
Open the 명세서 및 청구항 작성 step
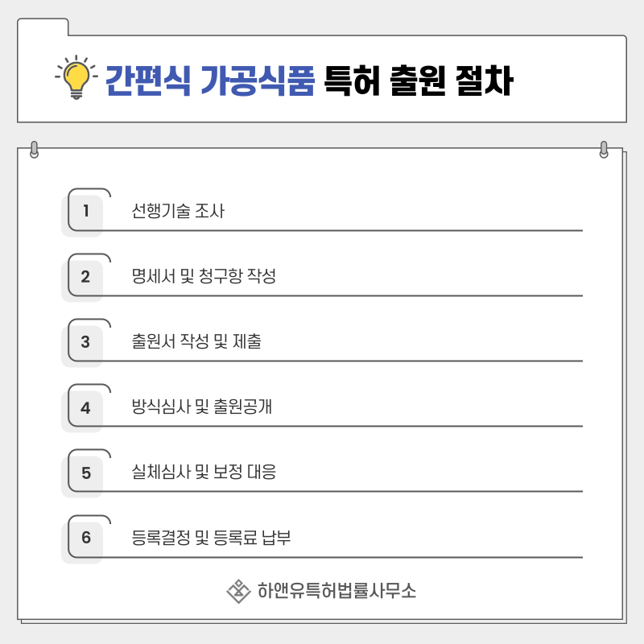point(204,278)
